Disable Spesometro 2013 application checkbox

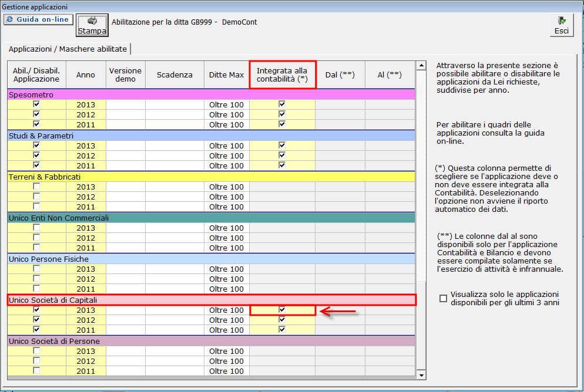pyautogui.click(x=36, y=104)
